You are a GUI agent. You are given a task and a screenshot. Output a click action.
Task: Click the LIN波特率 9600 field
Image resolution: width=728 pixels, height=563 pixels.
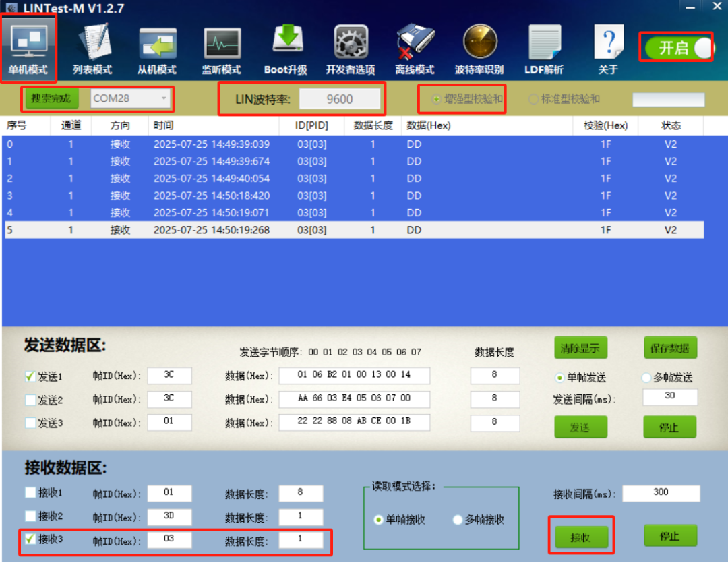click(339, 99)
